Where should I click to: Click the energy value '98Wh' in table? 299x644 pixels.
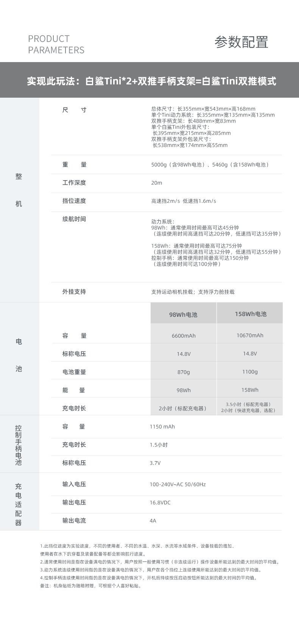[184, 390]
